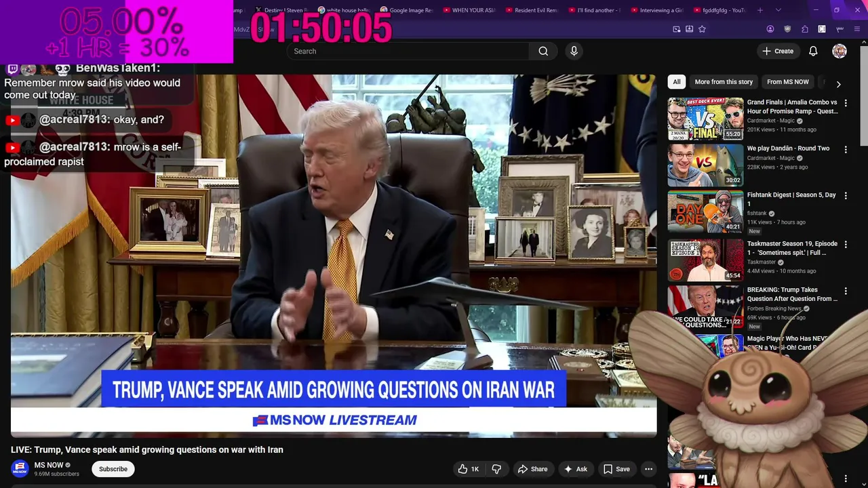Screen dimensions: 868x488
Task: Switch to Google Image Results tab
Action: [406, 10]
